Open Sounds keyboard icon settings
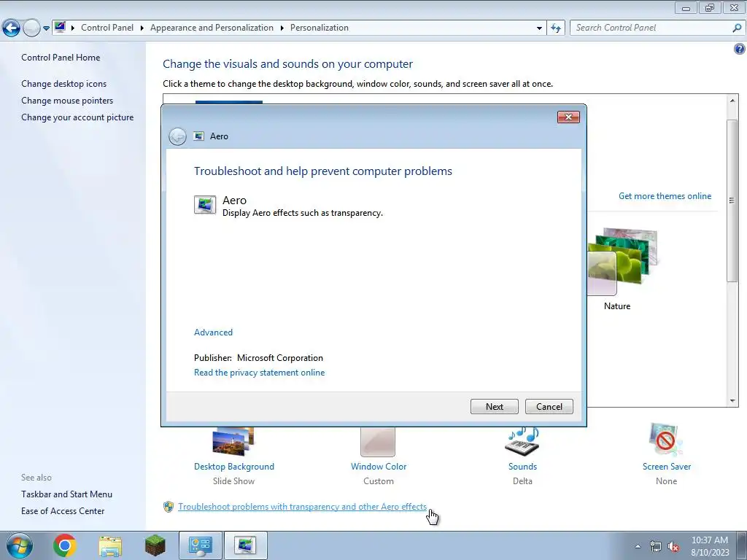 pyautogui.click(x=522, y=442)
